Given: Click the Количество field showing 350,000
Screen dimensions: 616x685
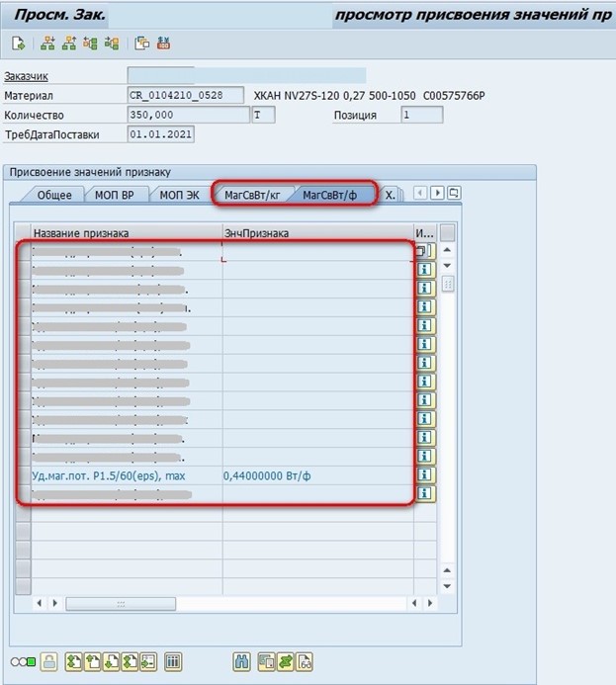Looking at the screenshot, I should point(188,115).
